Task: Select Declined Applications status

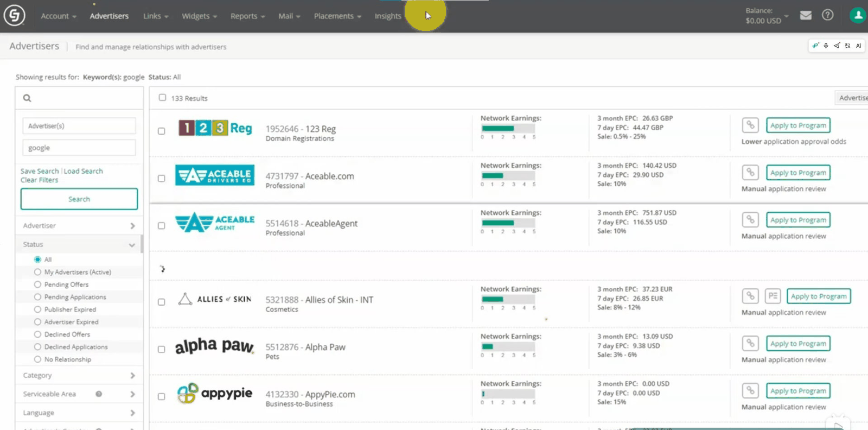Action: pos(37,347)
